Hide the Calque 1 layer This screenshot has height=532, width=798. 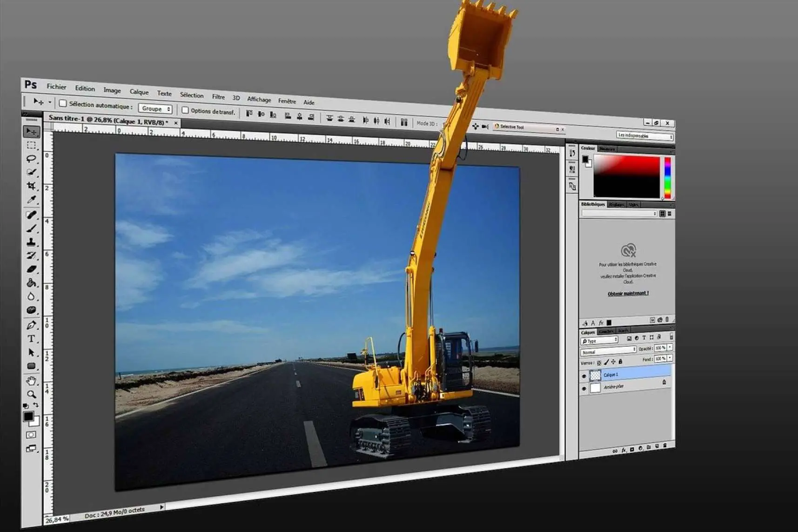pos(584,376)
